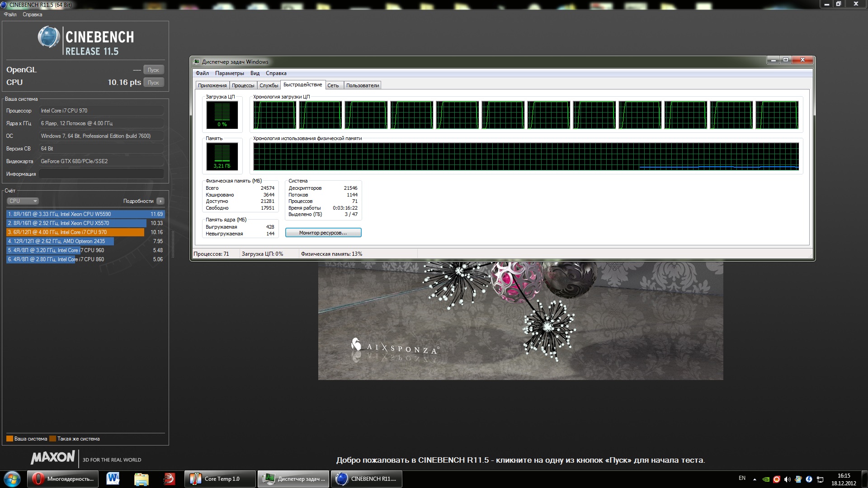Viewport: 868px width, 488px height.
Task: Switch to the Сеть tab
Action: pyautogui.click(x=333, y=85)
